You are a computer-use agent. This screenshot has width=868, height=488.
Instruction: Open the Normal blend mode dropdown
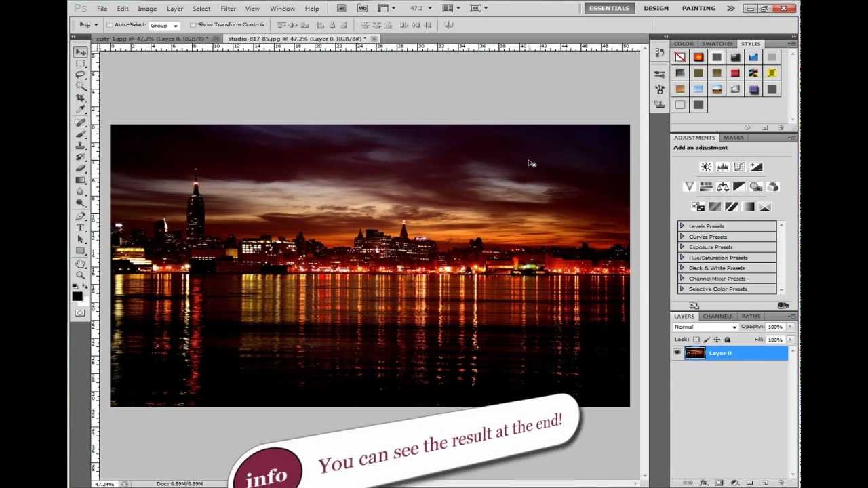pos(705,327)
